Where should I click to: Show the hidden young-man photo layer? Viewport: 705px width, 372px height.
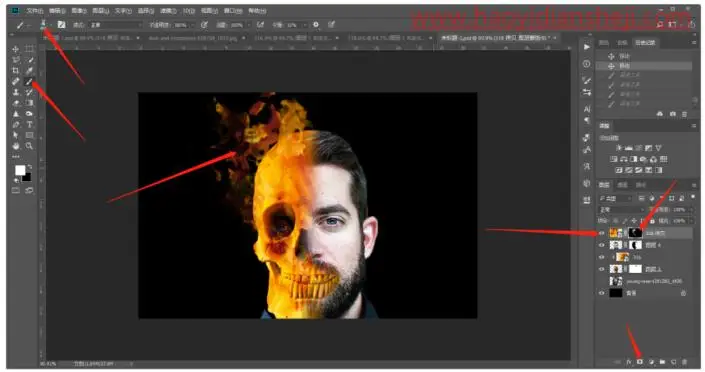click(x=602, y=281)
